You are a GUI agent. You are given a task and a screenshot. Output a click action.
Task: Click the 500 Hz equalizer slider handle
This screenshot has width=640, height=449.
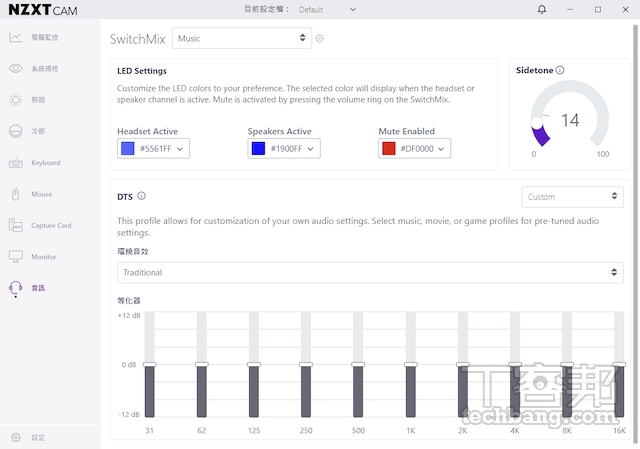coord(358,365)
